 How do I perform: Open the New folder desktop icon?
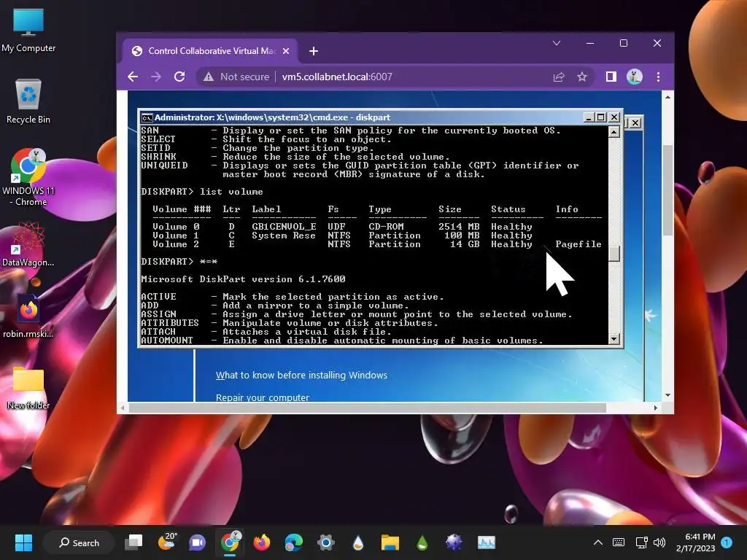point(28,388)
